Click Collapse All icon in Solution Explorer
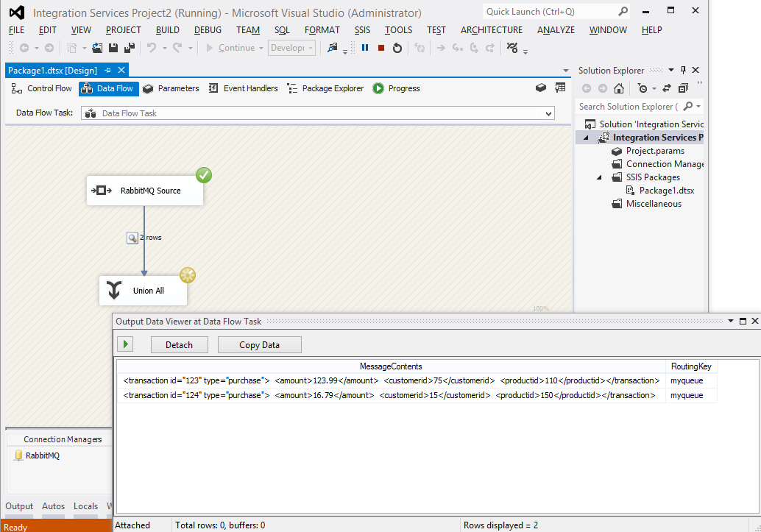Screen dimensions: 761x532 (x=683, y=88)
